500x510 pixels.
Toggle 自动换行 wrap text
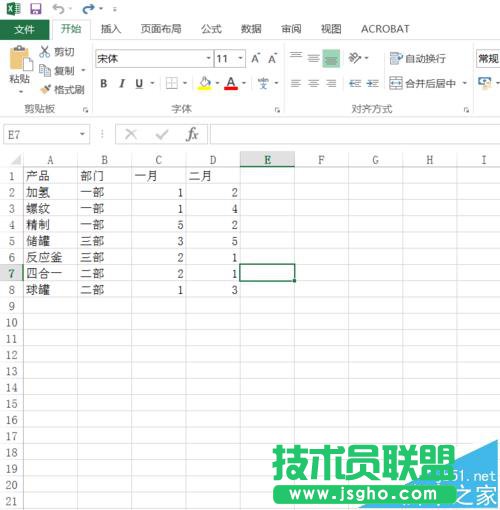tap(418, 59)
